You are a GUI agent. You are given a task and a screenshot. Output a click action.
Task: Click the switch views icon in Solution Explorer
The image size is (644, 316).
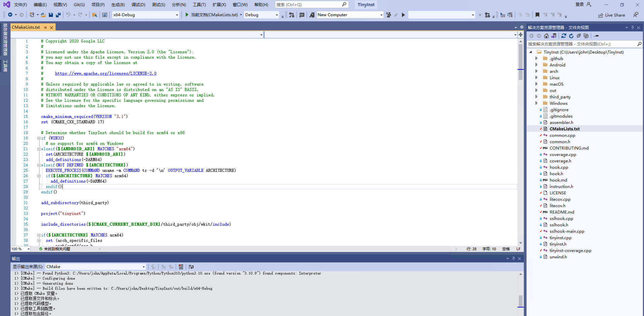(x=554, y=36)
